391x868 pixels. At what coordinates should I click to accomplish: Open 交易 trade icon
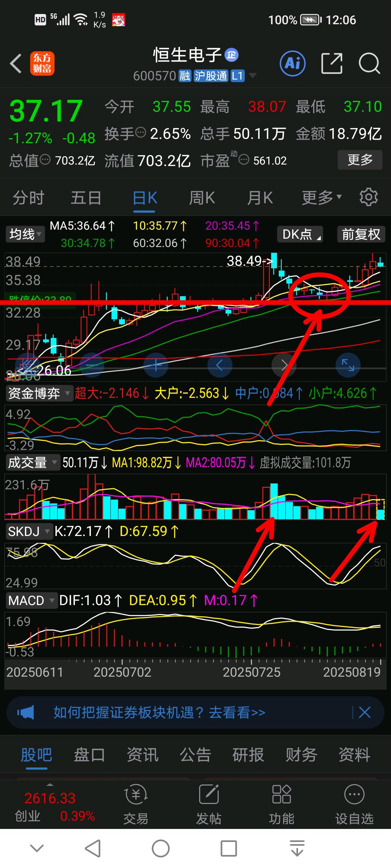(x=136, y=804)
